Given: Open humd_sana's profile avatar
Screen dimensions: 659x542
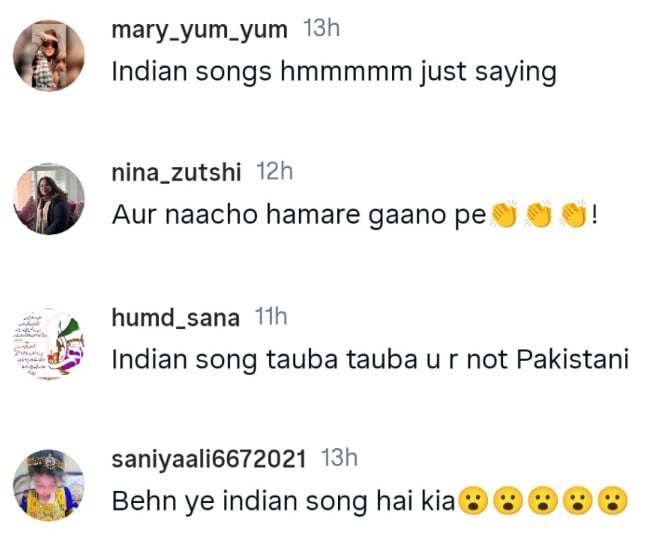Looking at the screenshot, I should (48, 343).
